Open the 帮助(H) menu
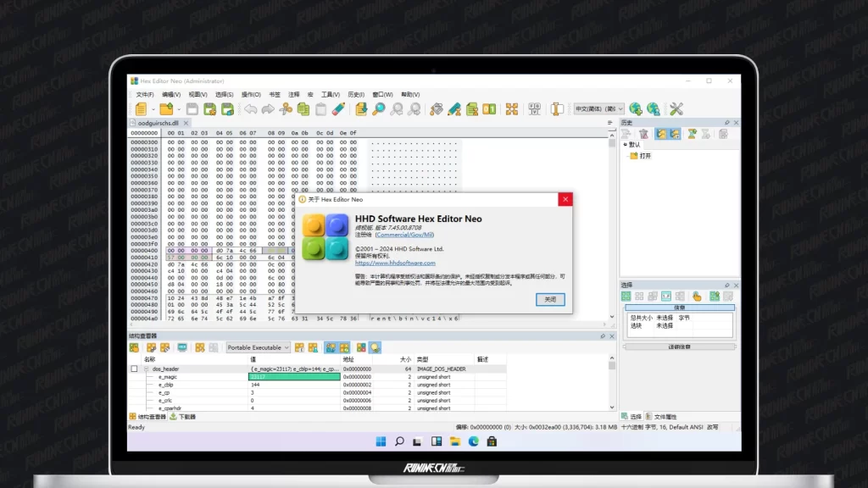This screenshot has height=488, width=868. click(x=410, y=94)
